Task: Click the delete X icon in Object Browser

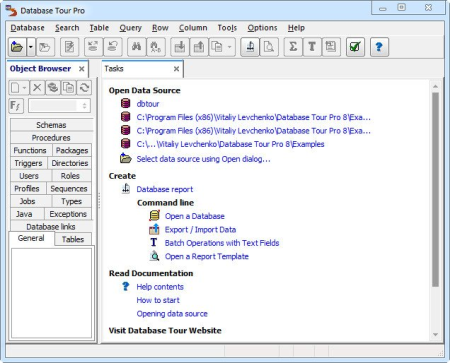Action: (37, 88)
